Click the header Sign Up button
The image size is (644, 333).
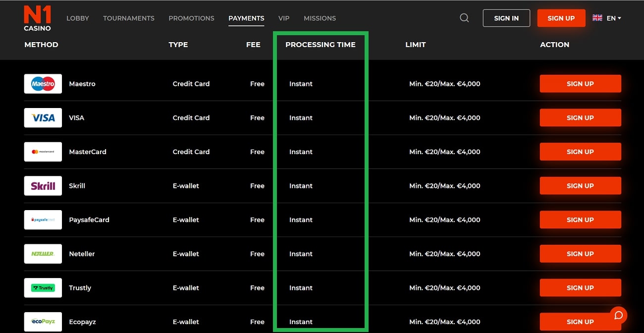point(561,18)
